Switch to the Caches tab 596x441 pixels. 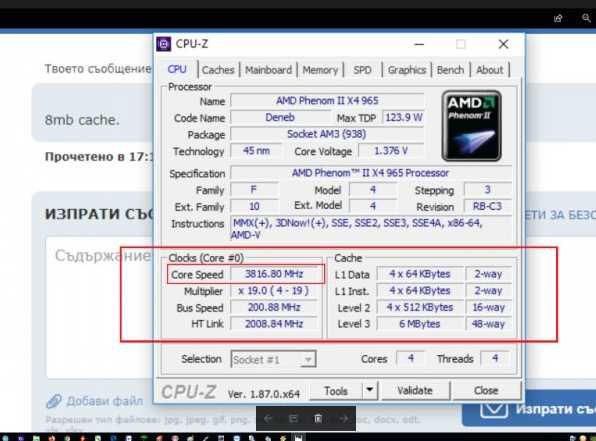218,70
